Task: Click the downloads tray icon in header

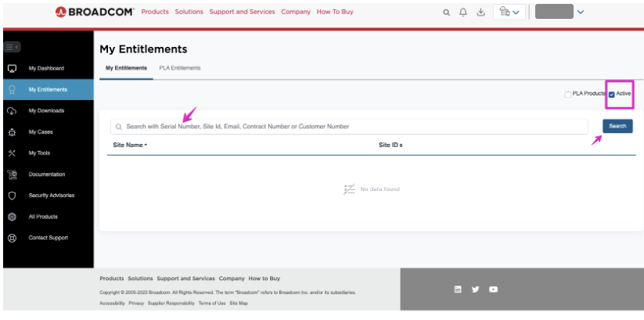Action: pos(480,13)
